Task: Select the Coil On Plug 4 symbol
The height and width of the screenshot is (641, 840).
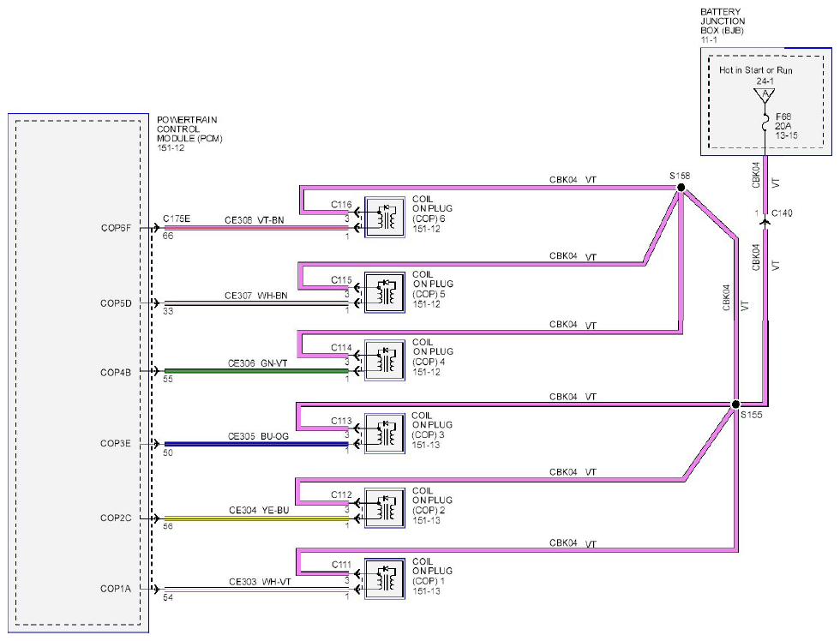Action: click(385, 361)
